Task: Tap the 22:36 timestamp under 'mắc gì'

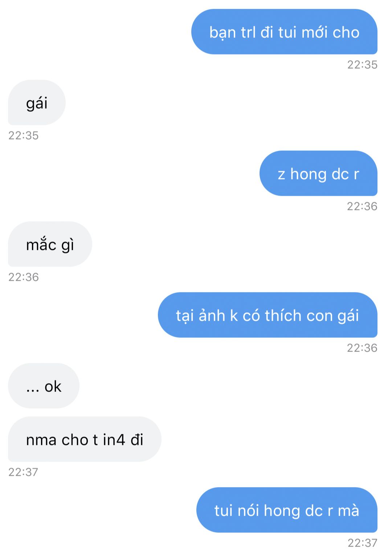Action: [x=24, y=277]
